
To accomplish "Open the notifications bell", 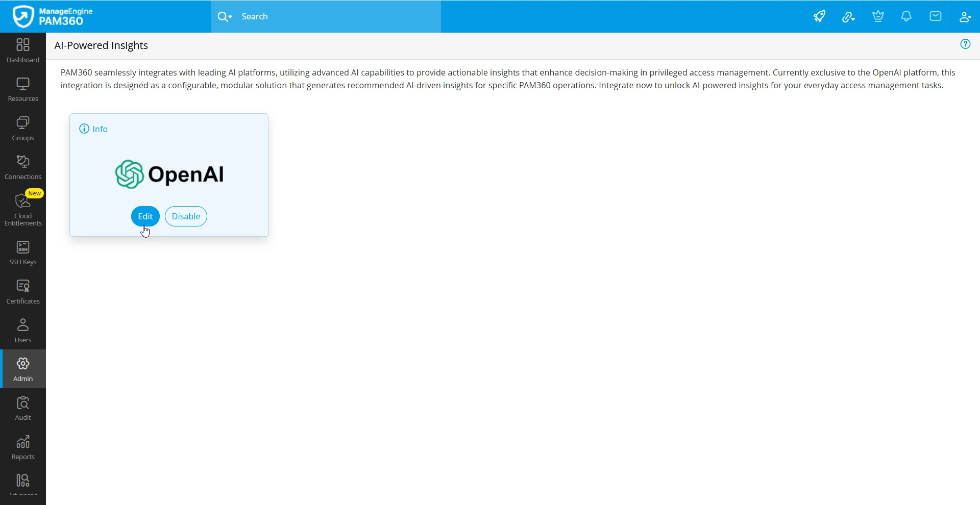I will click(x=906, y=16).
